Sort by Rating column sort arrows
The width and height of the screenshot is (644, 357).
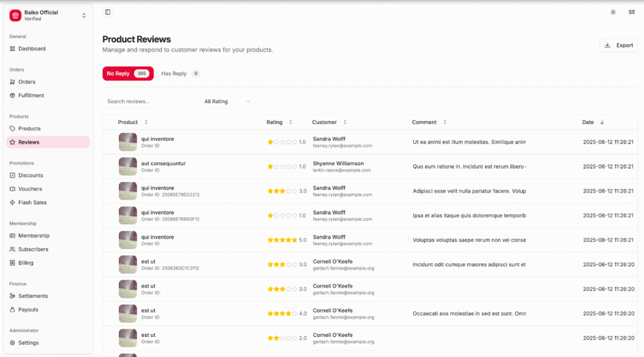pyautogui.click(x=291, y=122)
